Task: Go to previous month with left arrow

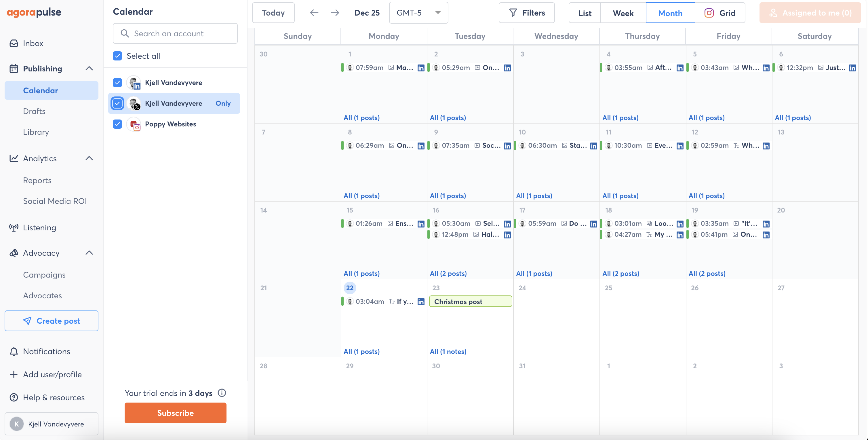Action: 314,13
